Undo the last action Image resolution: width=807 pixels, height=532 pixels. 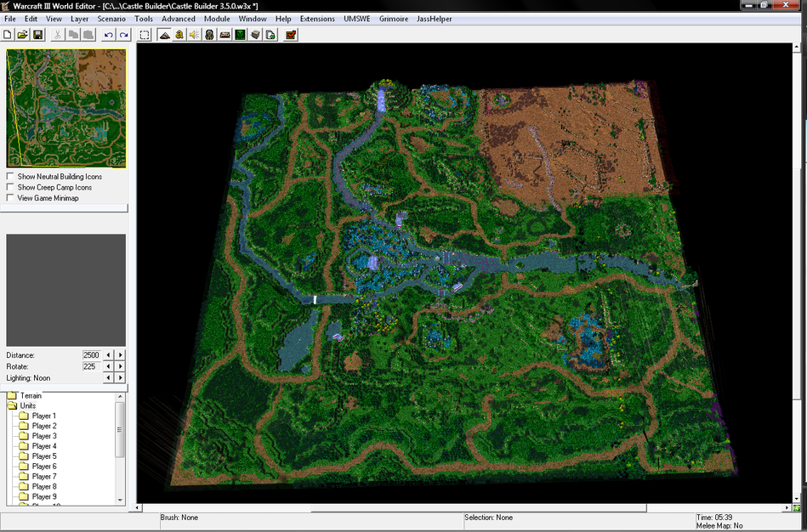pos(109,35)
